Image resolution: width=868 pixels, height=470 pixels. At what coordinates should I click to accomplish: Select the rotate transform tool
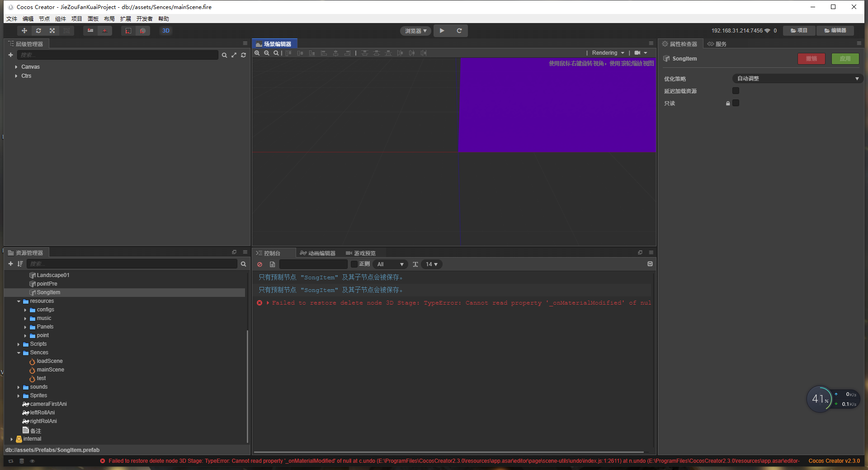pos(38,31)
